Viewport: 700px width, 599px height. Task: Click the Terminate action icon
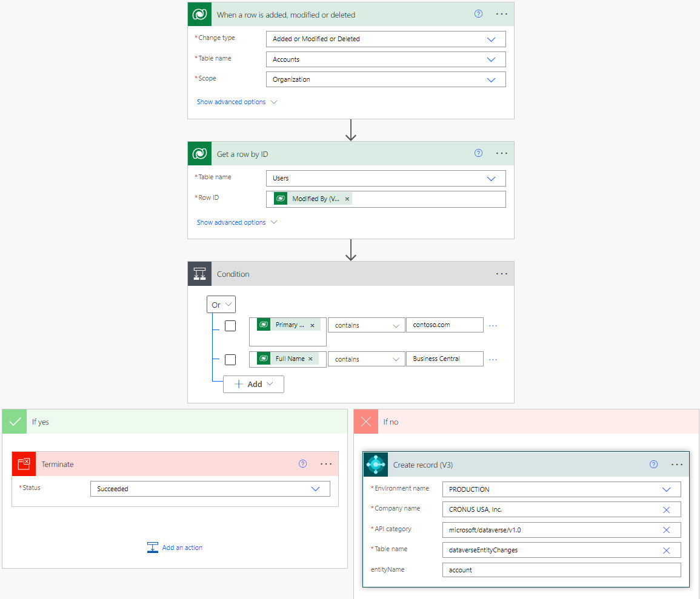(x=24, y=464)
